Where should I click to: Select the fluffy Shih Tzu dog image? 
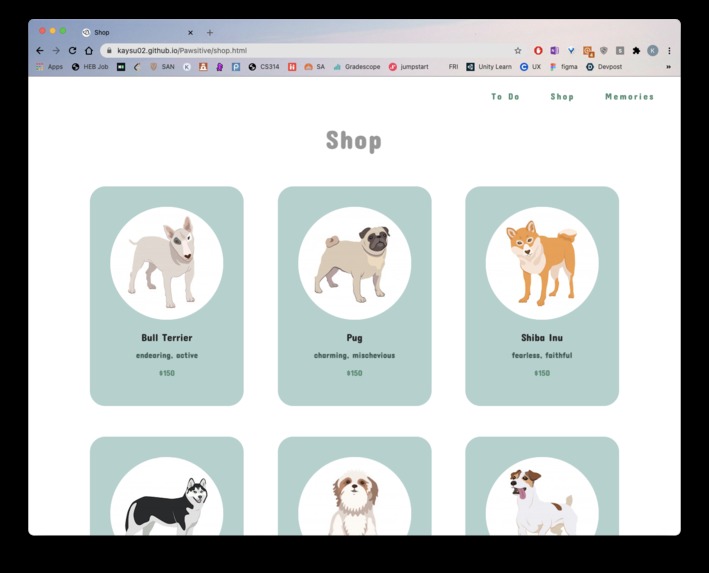(x=354, y=497)
